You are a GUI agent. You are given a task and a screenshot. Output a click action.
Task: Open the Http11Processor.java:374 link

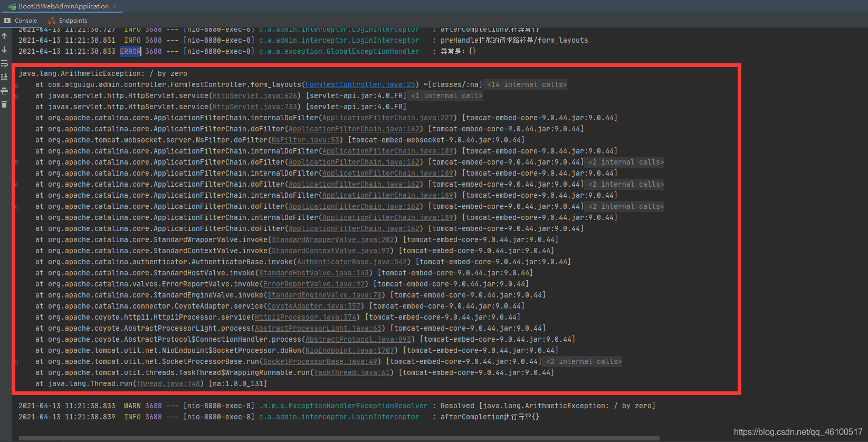coord(306,317)
